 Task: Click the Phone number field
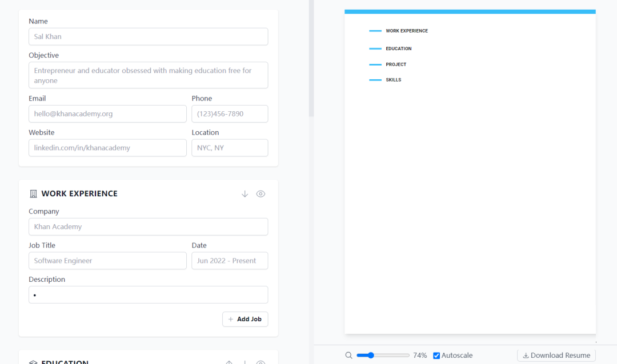tap(230, 114)
